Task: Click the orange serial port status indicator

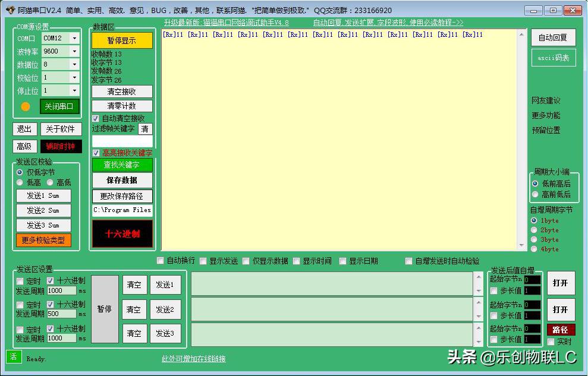Action: 24,106
